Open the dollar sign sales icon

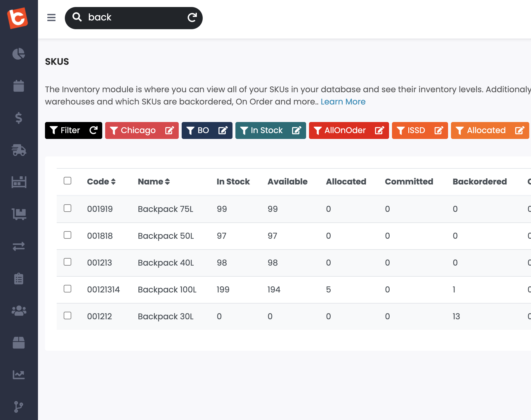(19, 118)
